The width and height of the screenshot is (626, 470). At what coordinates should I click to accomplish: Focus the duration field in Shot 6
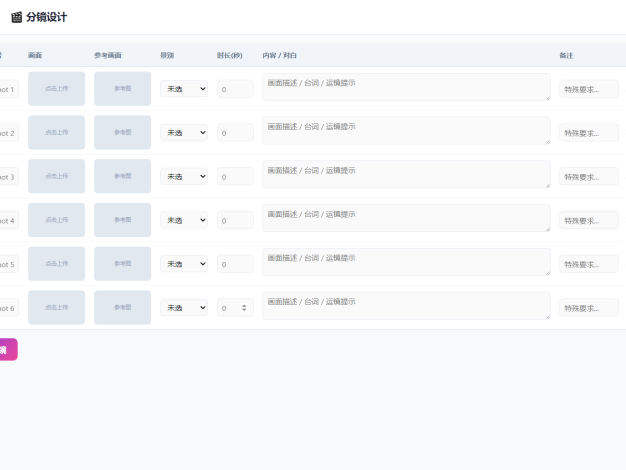pos(235,307)
